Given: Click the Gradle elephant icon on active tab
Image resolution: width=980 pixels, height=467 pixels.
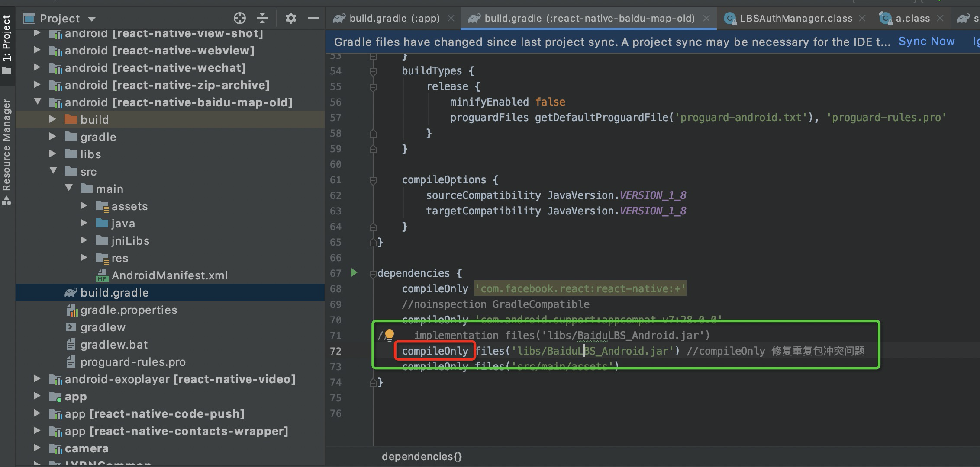Looking at the screenshot, I should click(x=474, y=18).
